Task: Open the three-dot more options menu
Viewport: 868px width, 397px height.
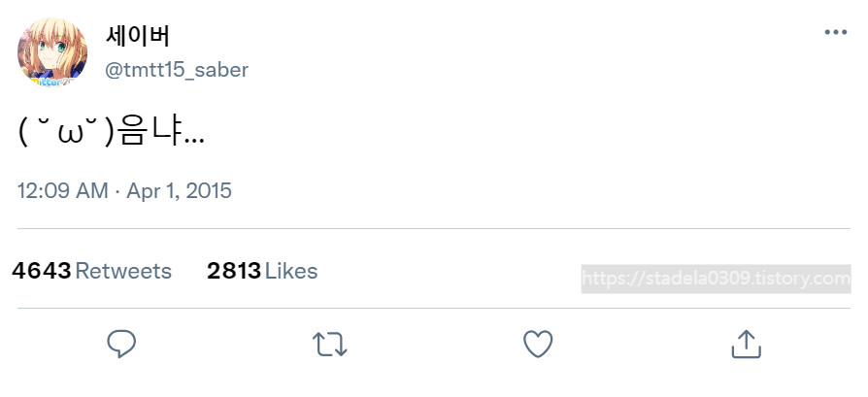Action: [835, 32]
